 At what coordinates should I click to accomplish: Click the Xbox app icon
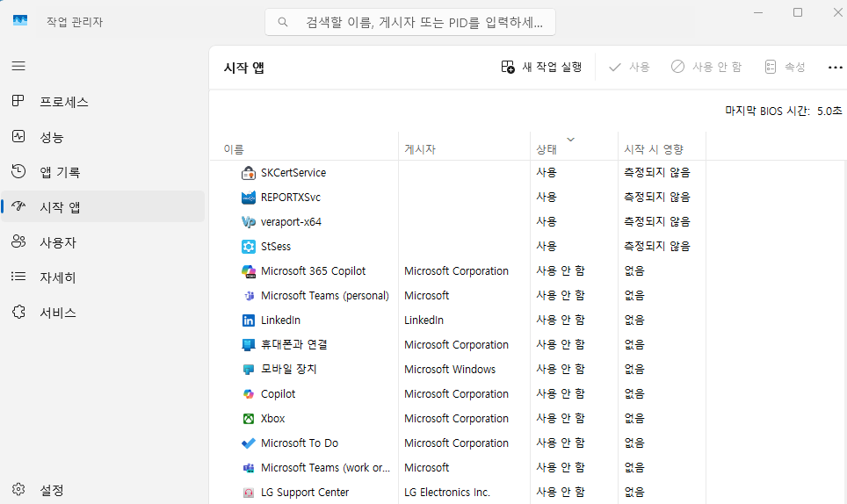click(249, 419)
